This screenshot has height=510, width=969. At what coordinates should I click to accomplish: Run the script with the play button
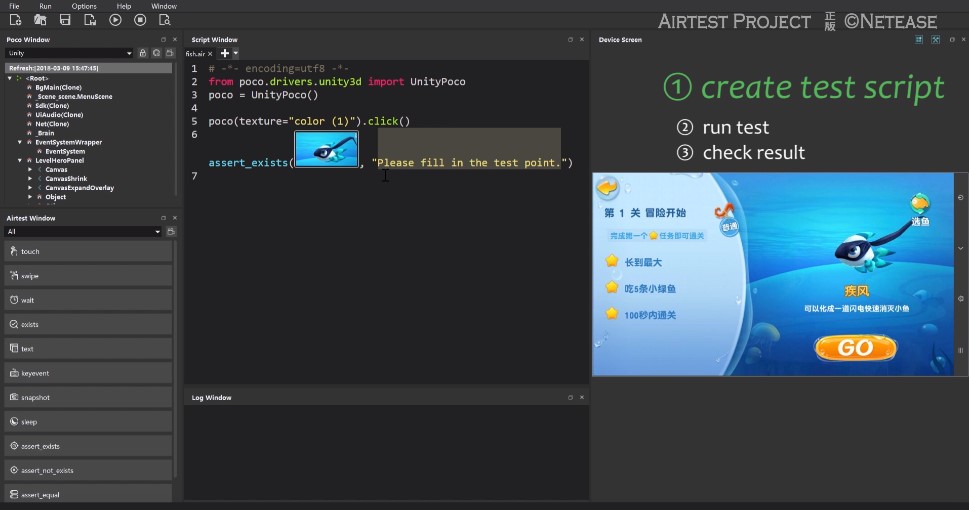tap(115, 20)
